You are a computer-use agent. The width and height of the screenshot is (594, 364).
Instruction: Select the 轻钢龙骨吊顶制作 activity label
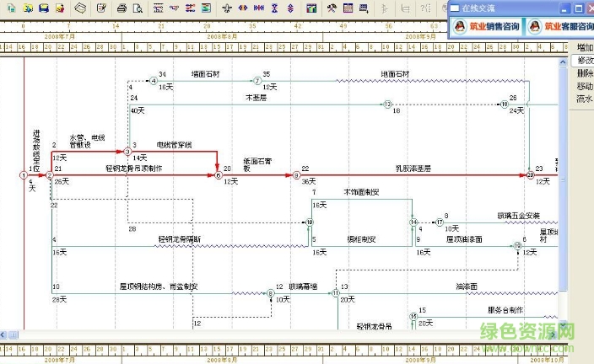pos(133,169)
